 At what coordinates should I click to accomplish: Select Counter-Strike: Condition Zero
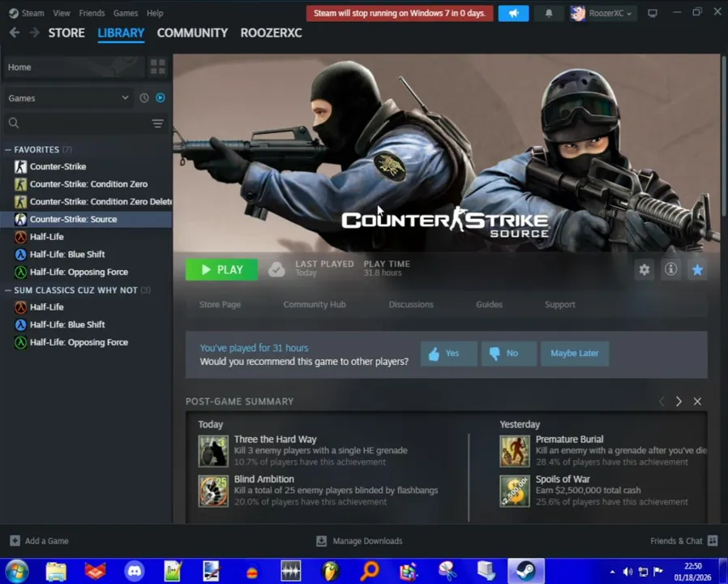[x=87, y=184]
